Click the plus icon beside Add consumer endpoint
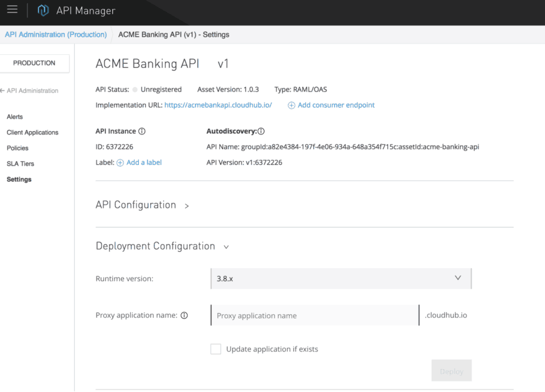 coord(291,105)
